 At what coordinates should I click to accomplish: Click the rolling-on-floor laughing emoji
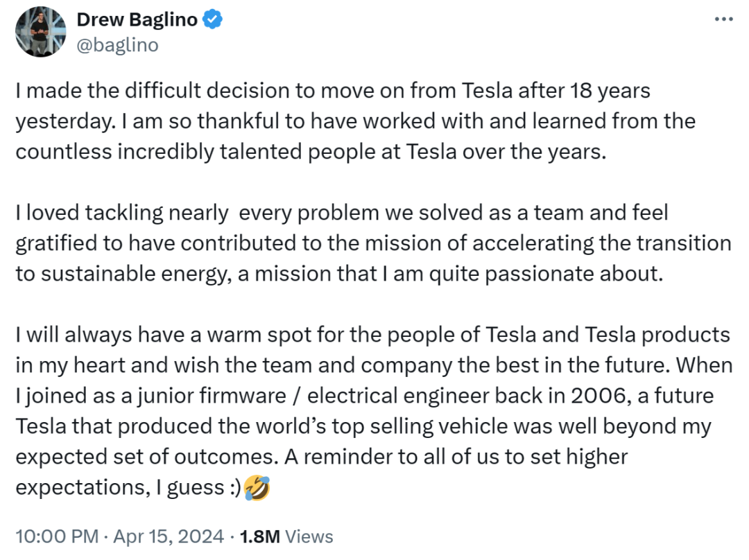pyautogui.click(x=257, y=487)
